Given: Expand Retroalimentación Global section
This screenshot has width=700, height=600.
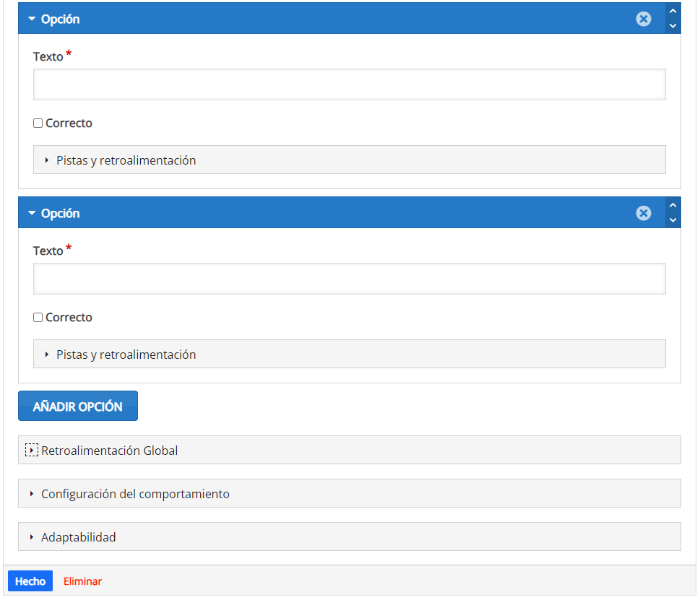Looking at the screenshot, I should pos(109,451).
